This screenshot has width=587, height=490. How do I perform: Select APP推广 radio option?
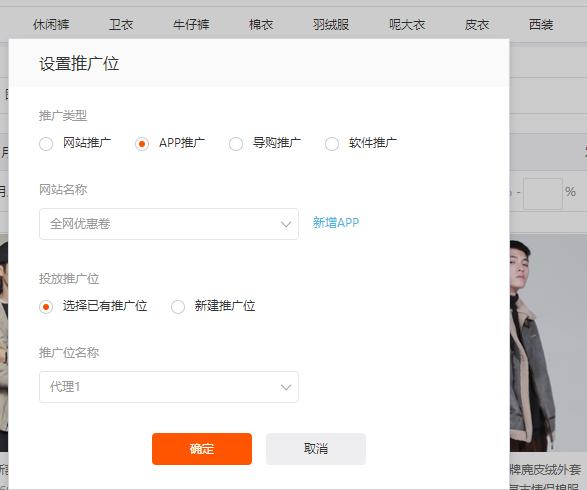[x=142, y=144]
